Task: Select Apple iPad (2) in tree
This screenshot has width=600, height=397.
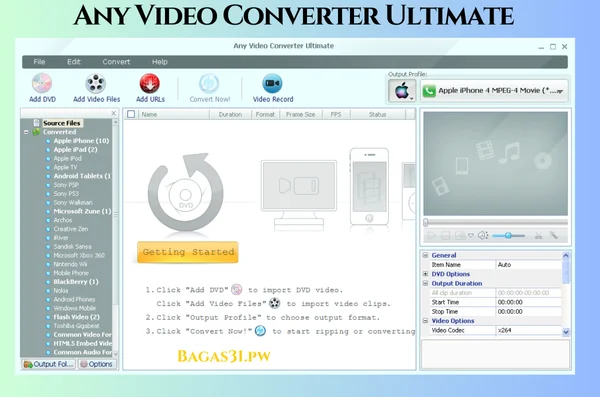Action: point(75,150)
